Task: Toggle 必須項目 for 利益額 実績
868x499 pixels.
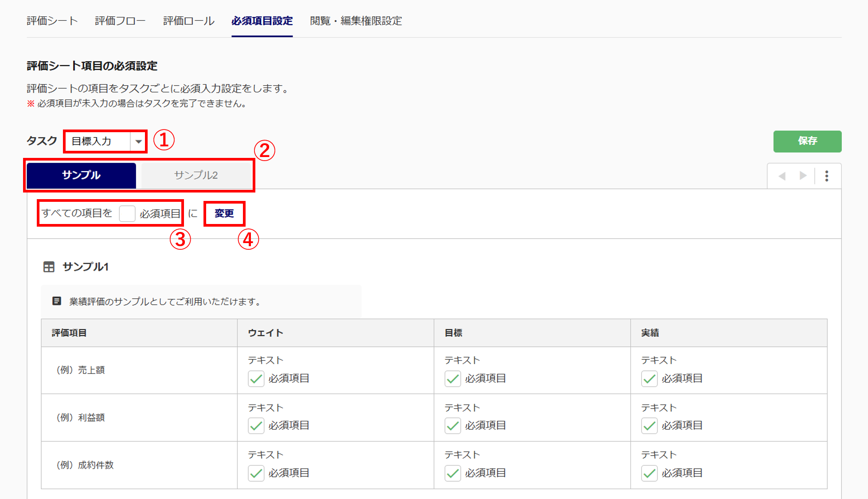Action: [649, 426]
